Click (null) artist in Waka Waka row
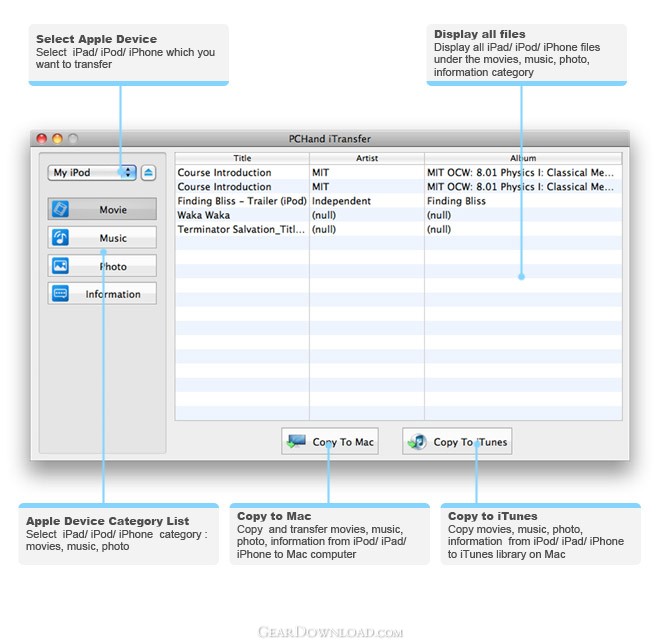660x640 pixels. [324, 215]
